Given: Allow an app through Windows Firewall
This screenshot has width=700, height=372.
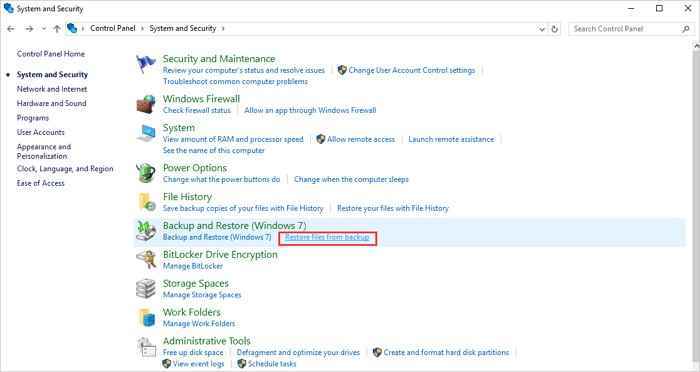Looking at the screenshot, I should [x=310, y=110].
